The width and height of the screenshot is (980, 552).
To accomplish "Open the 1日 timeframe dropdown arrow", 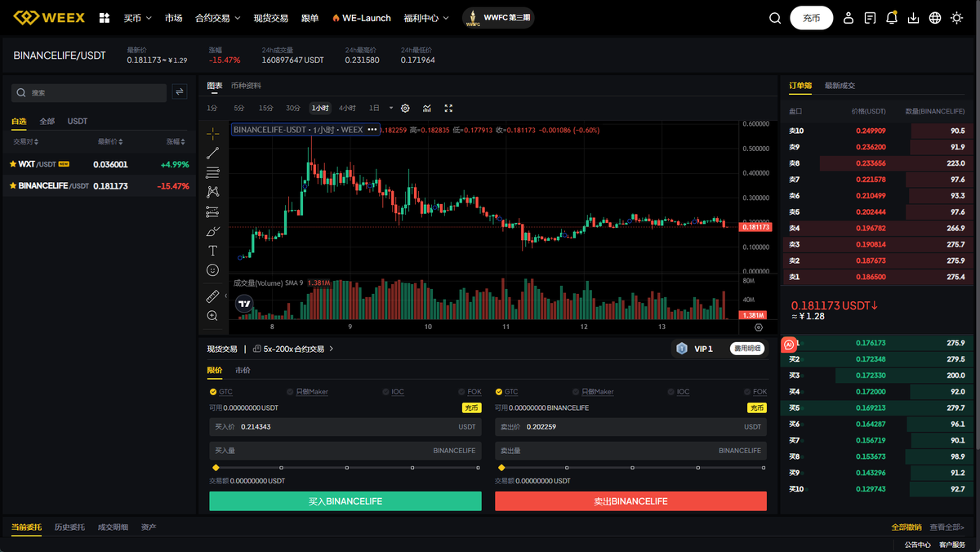I will pos(390,107).
